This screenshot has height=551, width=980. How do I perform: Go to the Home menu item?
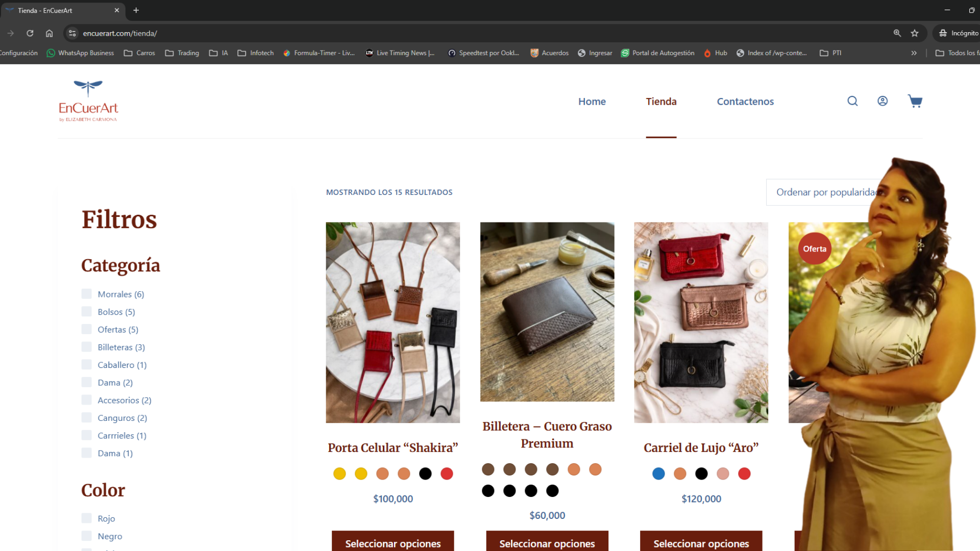[592, 102]
